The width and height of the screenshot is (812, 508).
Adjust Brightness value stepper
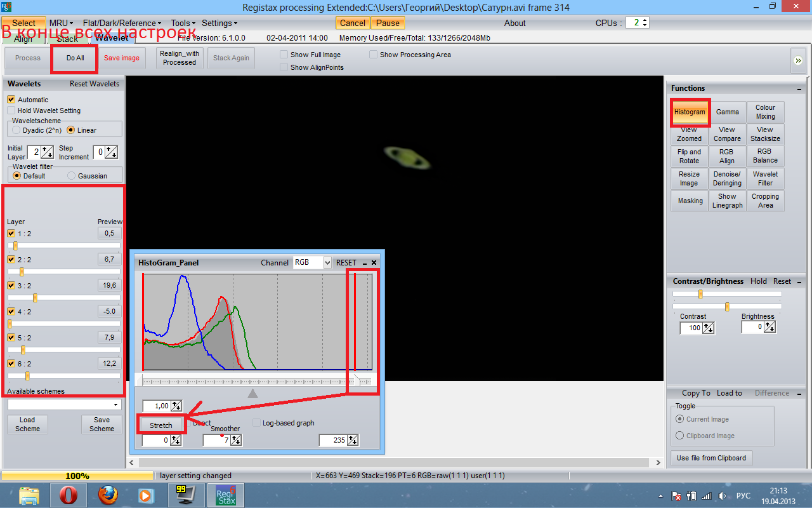[x=770, y=327]
